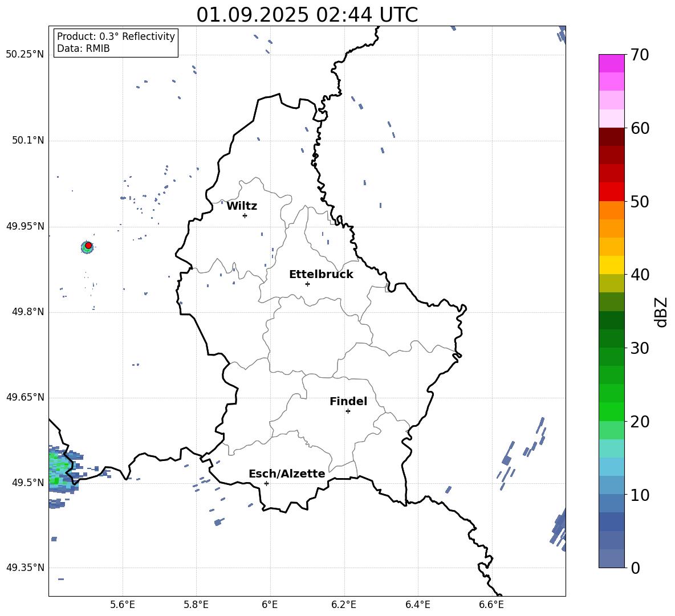Viewport: 675px width, 616px height.
Task: Click the 5.6°E longitude tick label
Action: (123, 605)
